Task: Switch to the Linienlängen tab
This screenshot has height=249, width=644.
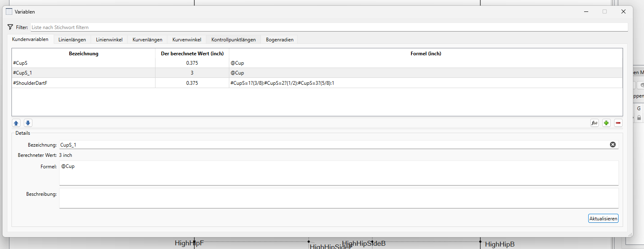Action: pos(72,40)
